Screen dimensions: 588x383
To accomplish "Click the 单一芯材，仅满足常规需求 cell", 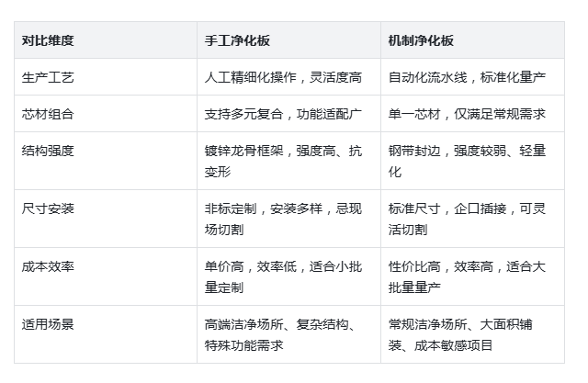I will (x=468, y=115).
